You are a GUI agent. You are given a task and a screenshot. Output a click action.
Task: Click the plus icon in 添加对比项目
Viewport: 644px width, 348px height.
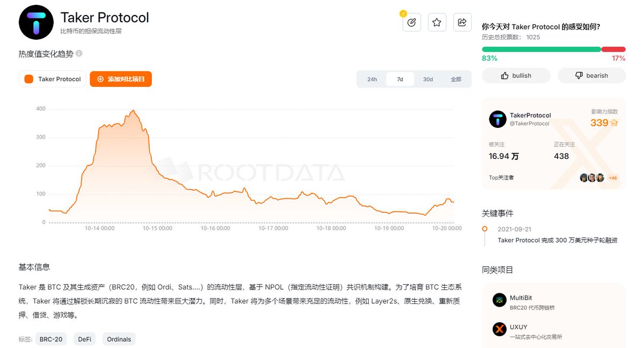(100, 79)
